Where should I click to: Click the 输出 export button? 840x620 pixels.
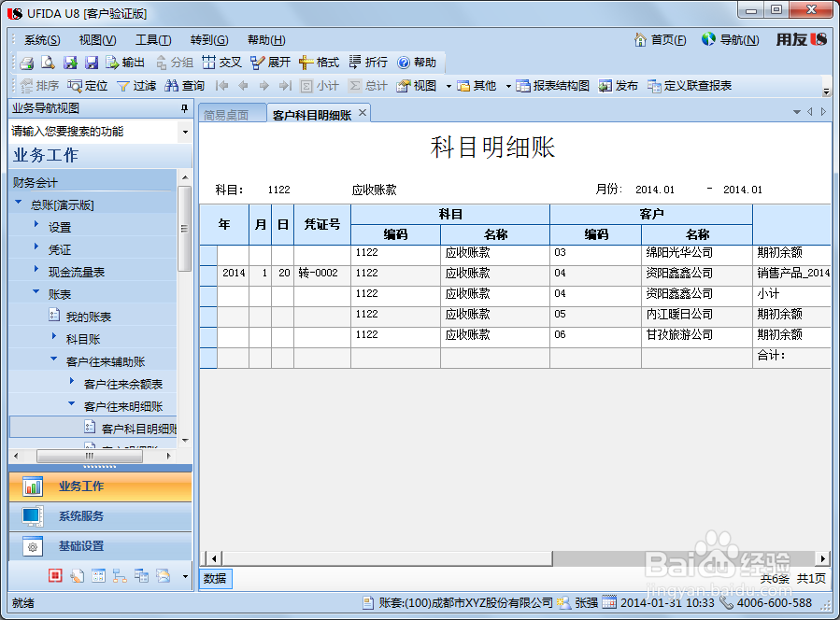pyautogui.click(x=125, y=63)
